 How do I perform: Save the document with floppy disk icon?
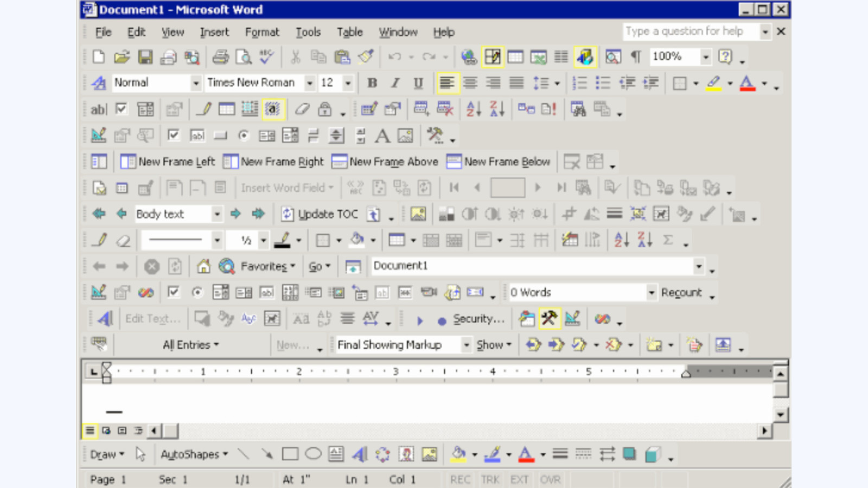[145, 57]
